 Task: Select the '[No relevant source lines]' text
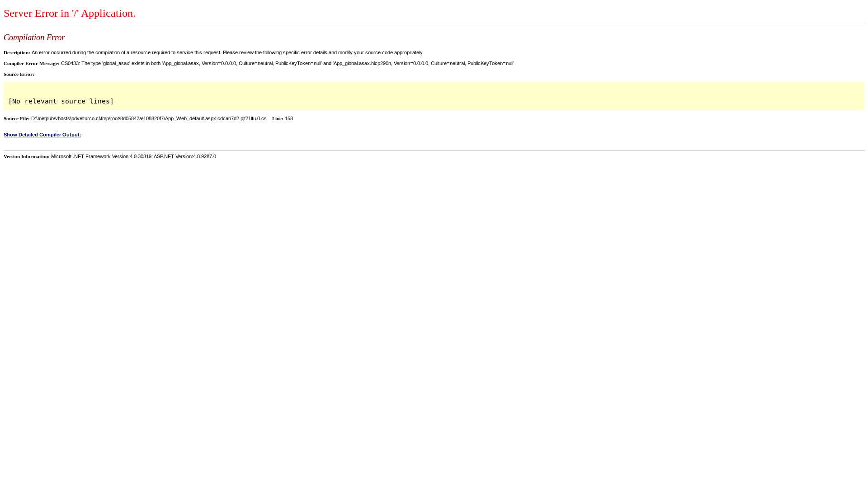click(x=61, y=101)
